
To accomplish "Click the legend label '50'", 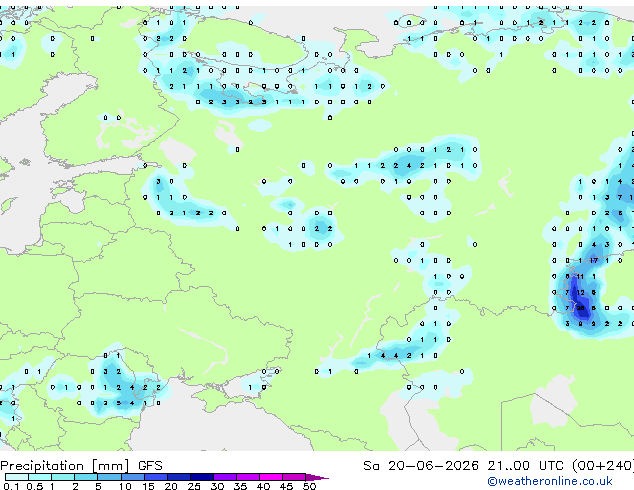I will click(x=310, y=486).
